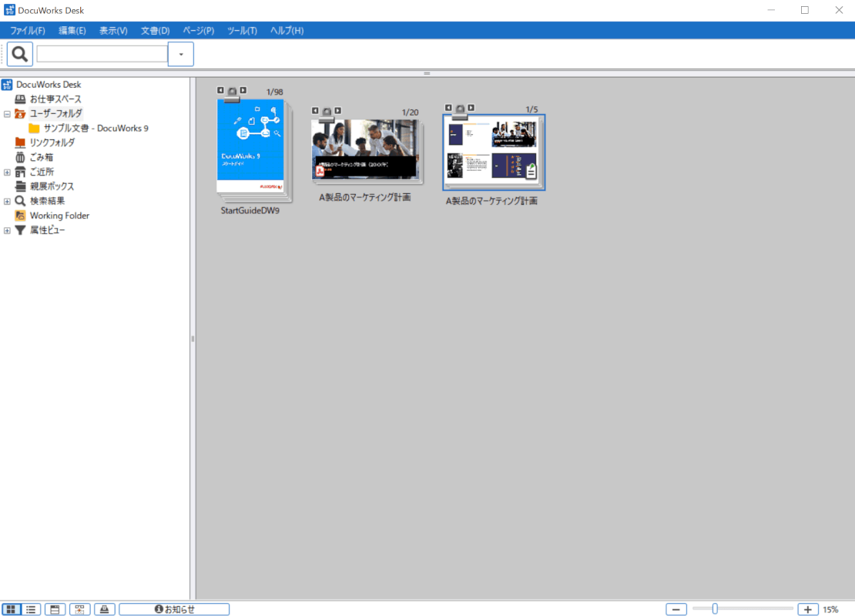Open the ツール(T) menu

[242, 30]
